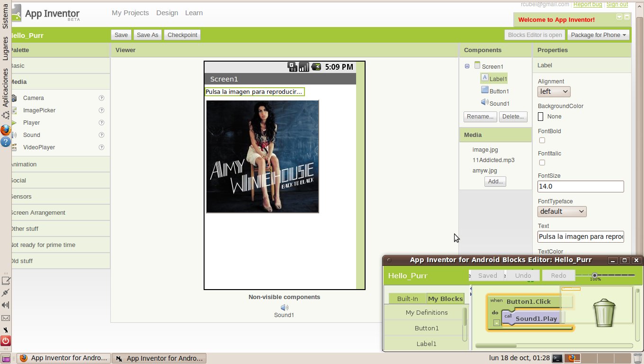Open help for the VideoPlayer component
The width and height of the screenshot is (644, 364).
click(101, 147)
